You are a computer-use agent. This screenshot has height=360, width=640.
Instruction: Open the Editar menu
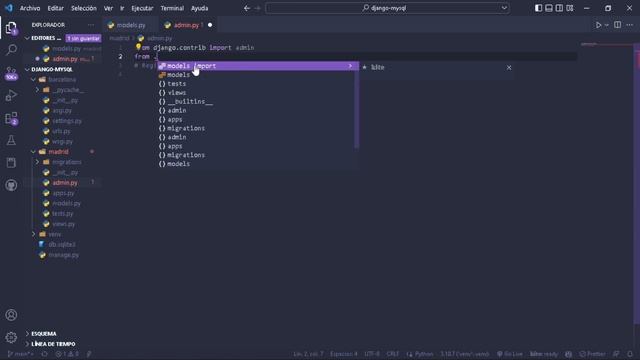[x=56, y=8]
